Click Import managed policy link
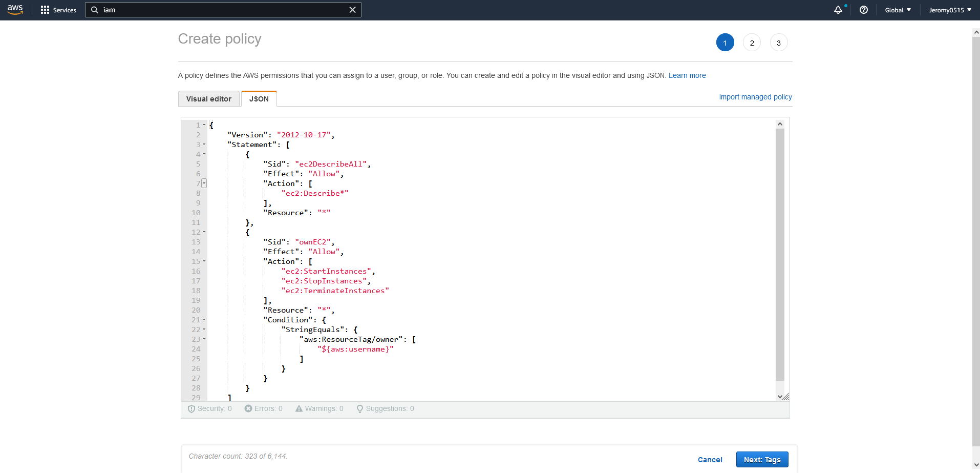Screen dimensions: 980x473 755,97
